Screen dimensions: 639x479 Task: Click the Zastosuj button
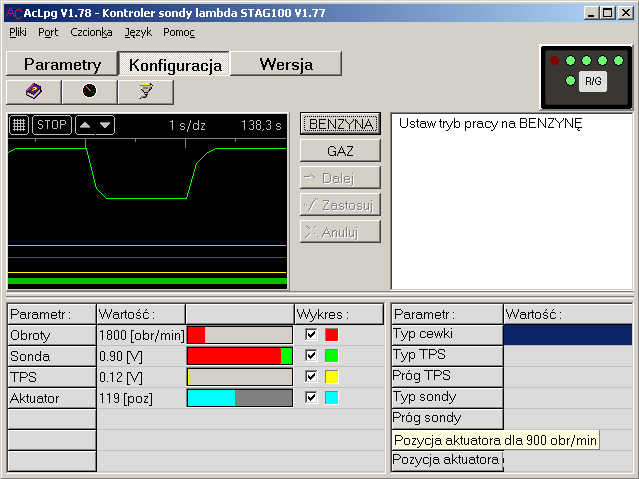tap(341, 205)
